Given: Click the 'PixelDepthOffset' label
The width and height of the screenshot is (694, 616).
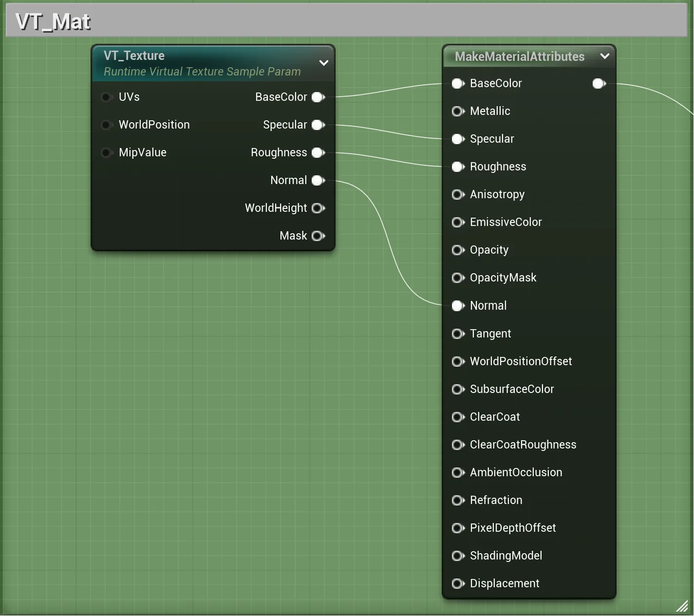Looking at the screenshot, I should (x=513, y=527).
